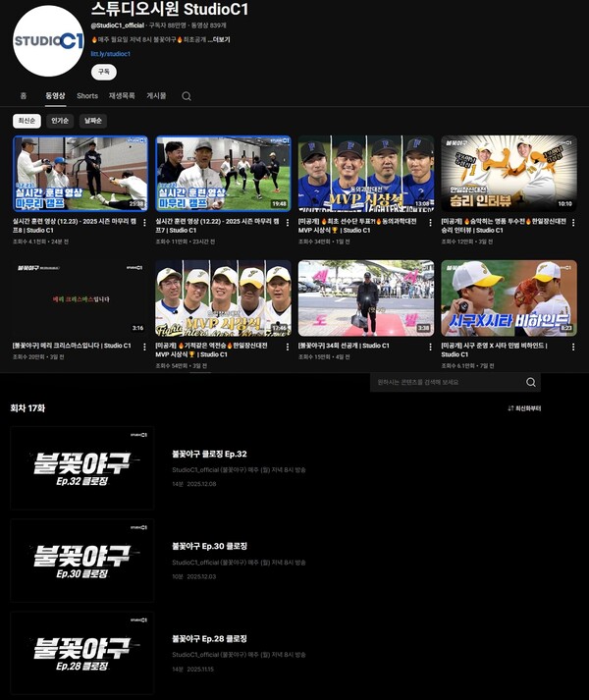
Task: Open options menu for 시구 X 시타 비하인드 video
Action: click(573, 347)
